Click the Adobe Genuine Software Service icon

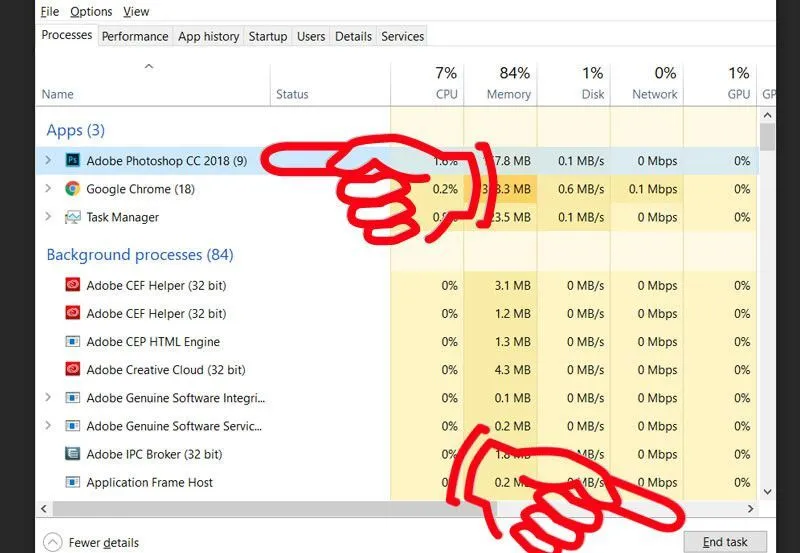72,425
